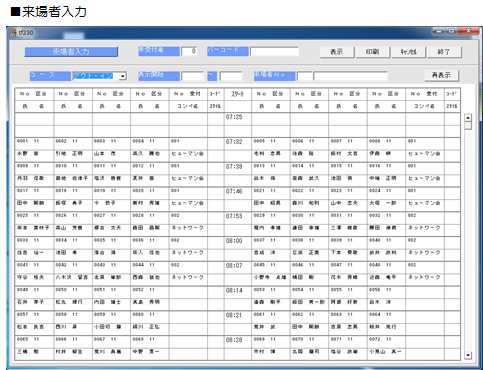Viewport: 483px width, 370px height.
Task: Select the 07:46 start time cell
Action: 234,191
